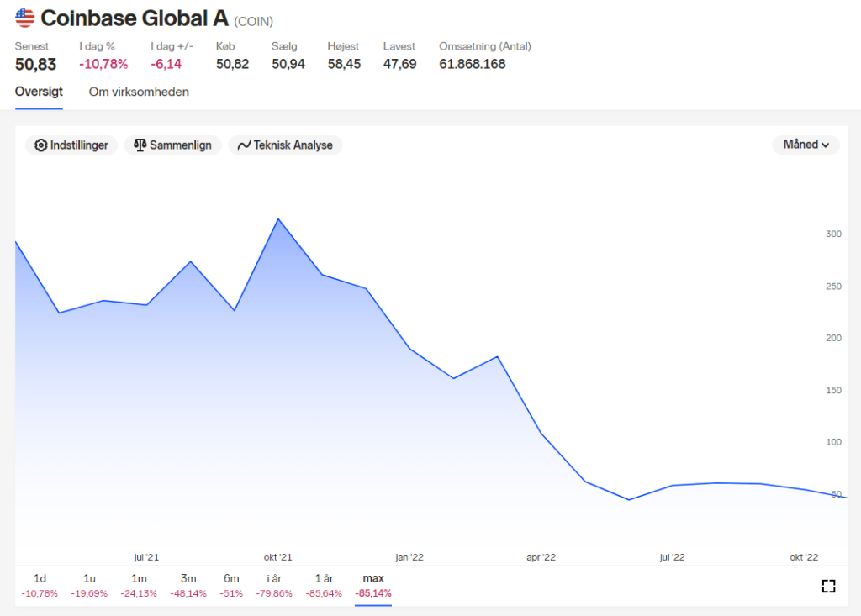
Task: Click the jul '21 axis label
Action: click(146, 557)
